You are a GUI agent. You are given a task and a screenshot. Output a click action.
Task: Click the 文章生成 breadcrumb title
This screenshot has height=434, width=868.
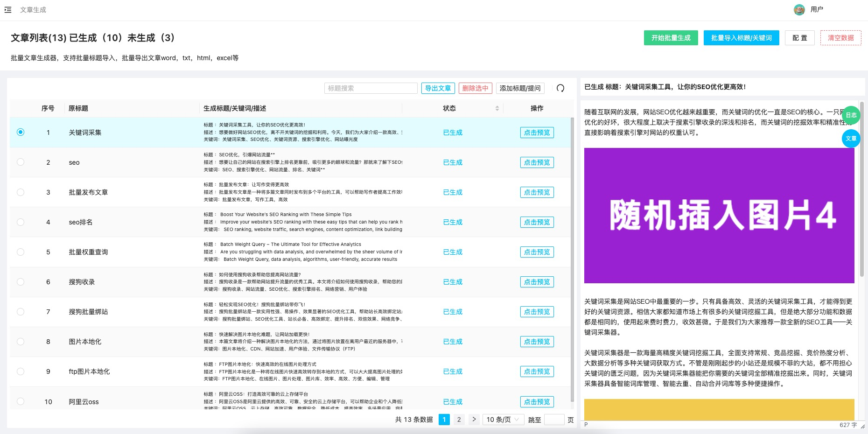click(33, 10)
